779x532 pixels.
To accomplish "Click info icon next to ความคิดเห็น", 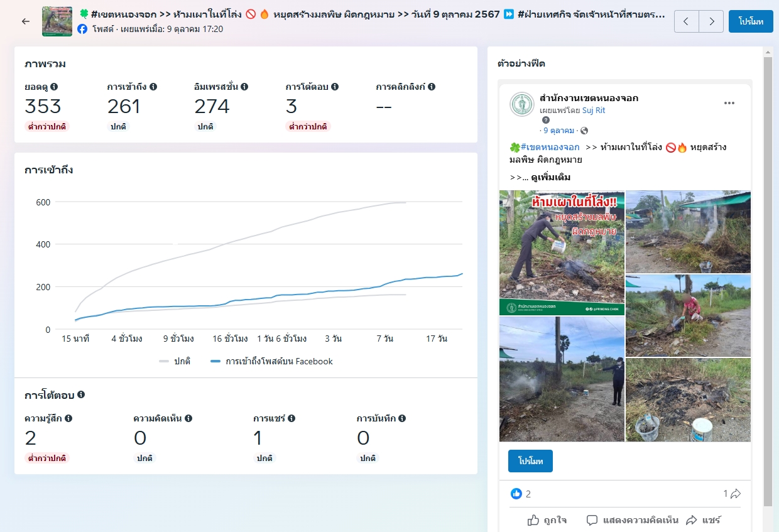I will (188, 418).
